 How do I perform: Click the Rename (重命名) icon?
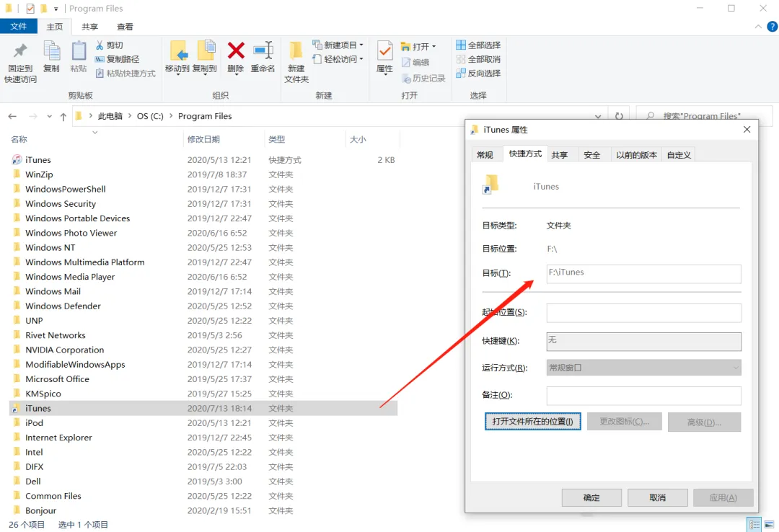263,50
